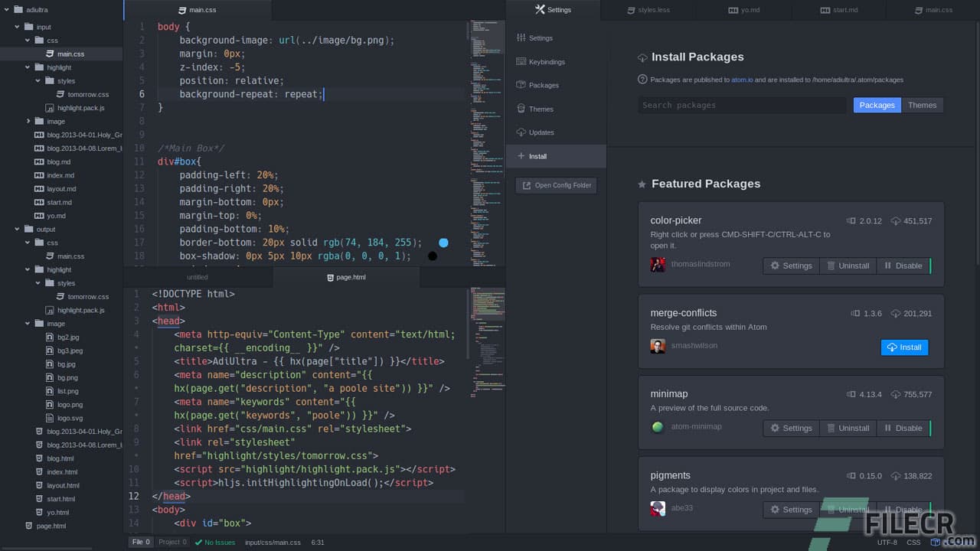Open Settings for the minimap package
980x551 pixels.
tap(790, 428)
